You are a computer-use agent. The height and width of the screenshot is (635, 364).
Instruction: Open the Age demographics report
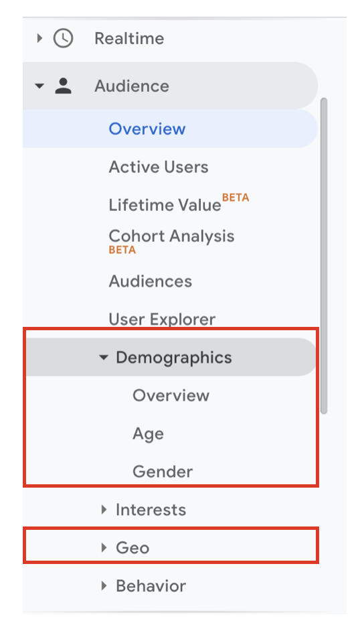point(148,434)
